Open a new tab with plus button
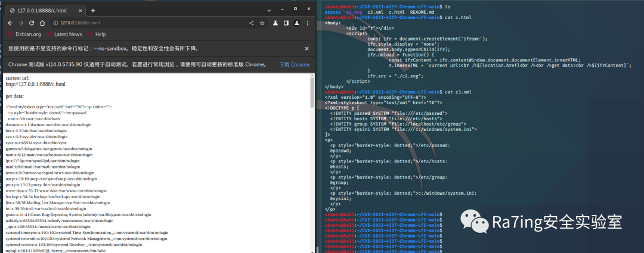 coord(93,10)
